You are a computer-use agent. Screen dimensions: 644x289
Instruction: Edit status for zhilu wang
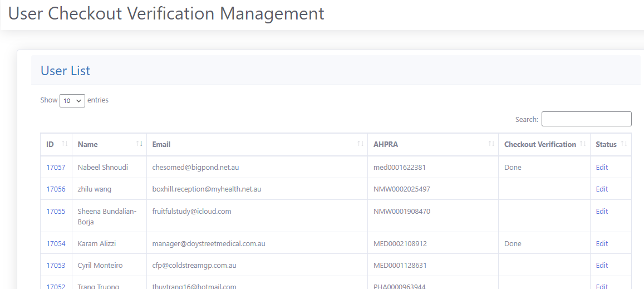pos(602,189)
